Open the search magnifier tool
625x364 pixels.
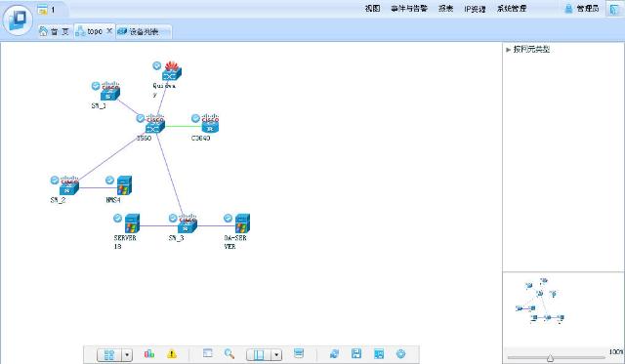(229, 353)
